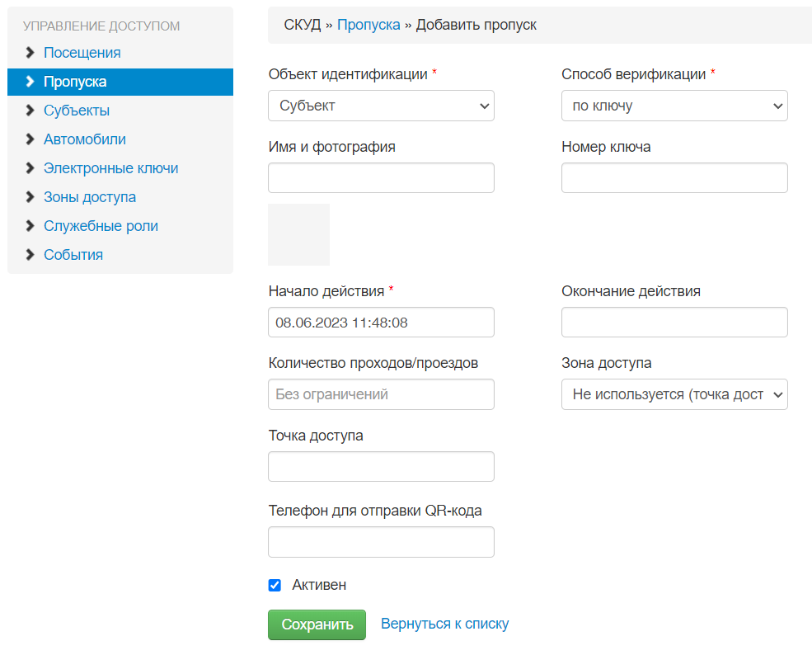Focus the Номер ключа input field
This screenshot has width=812, height=655.
(x=674, y=177)
